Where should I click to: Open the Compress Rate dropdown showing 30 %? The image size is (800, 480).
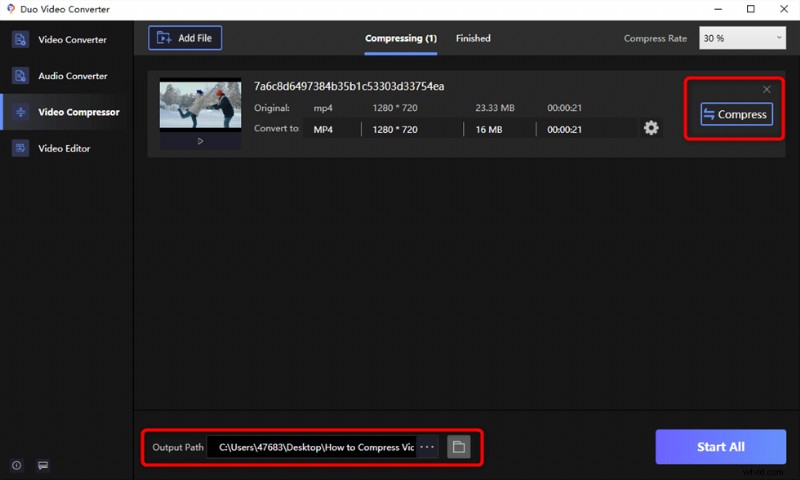[x=742, y=38]
